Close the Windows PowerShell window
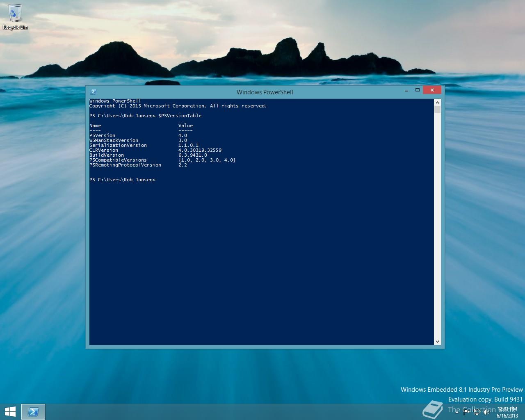This screenshot has height=420, width=525. pyautogui.click(x=432, y=90)
